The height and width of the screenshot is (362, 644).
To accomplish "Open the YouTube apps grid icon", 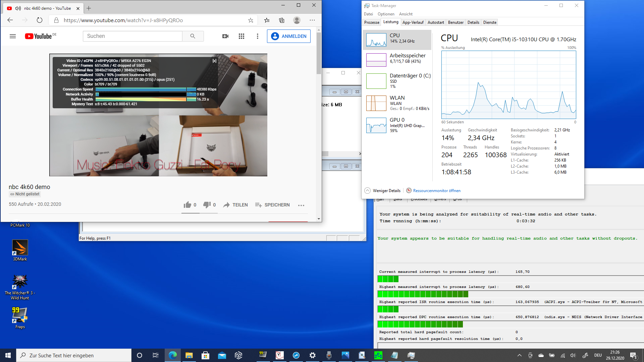I will click(241, 36).
